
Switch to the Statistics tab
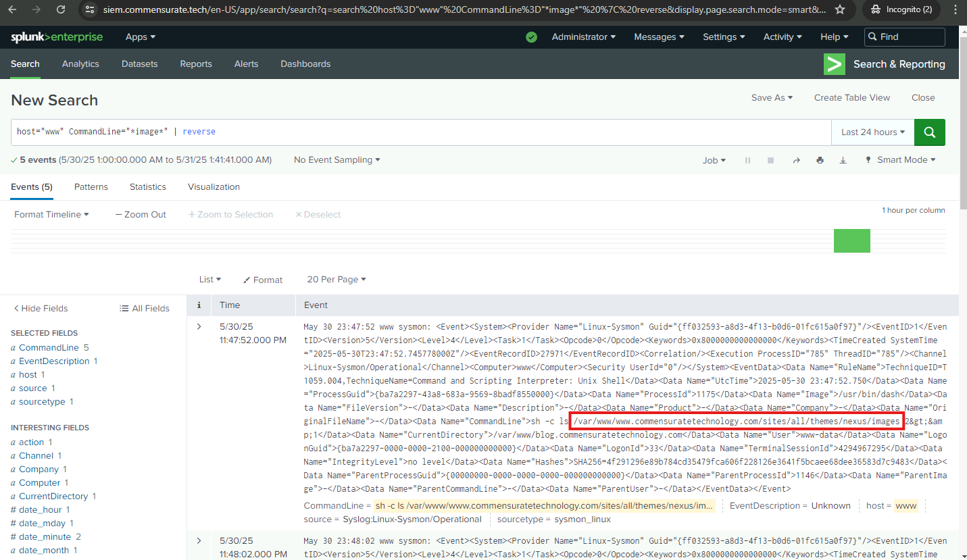[x=147, y=187]
